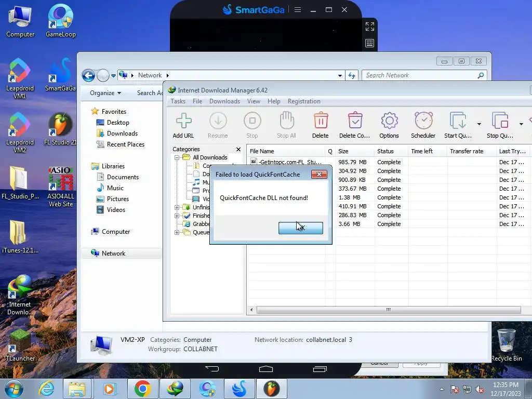Open the Tasks menu in IDM
Viewport: 532px width, 399px height.
coord(178,101)
